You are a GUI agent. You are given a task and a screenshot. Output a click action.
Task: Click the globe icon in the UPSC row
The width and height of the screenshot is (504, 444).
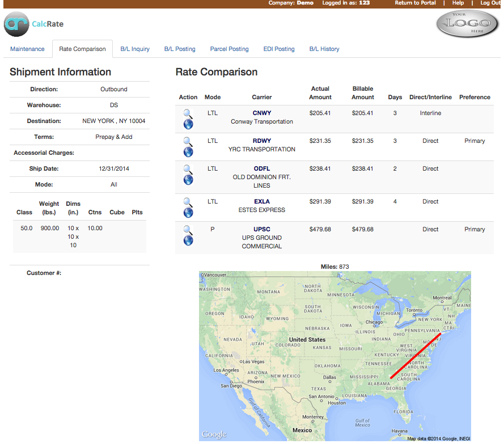tap(188, 240)
